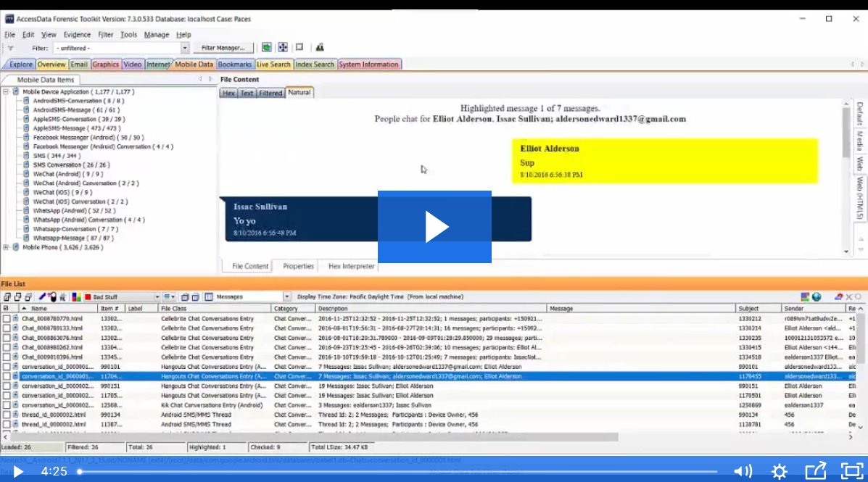Open the Bad Stuff label dropdown
868x482 pixels.
coord(158,296)
